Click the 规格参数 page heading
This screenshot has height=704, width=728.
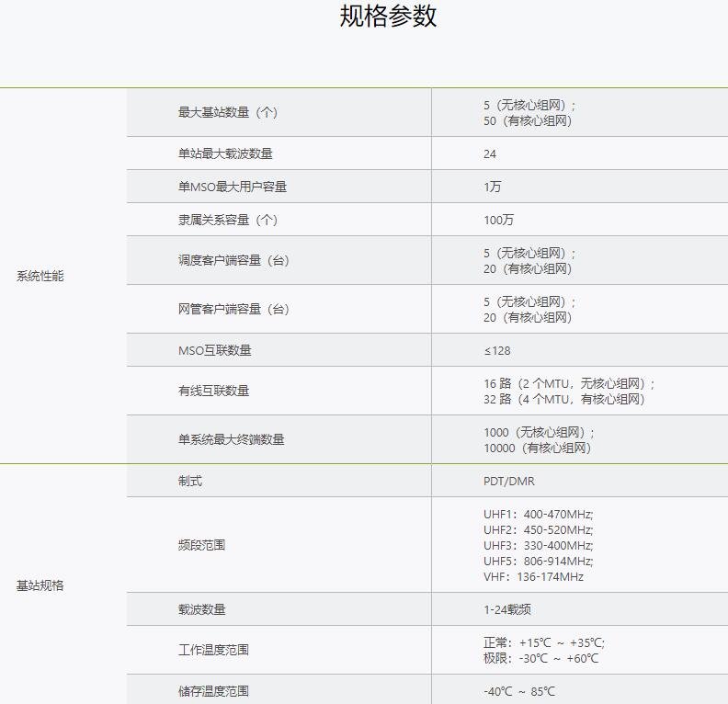pyautogui.click(x=388, y=17)
